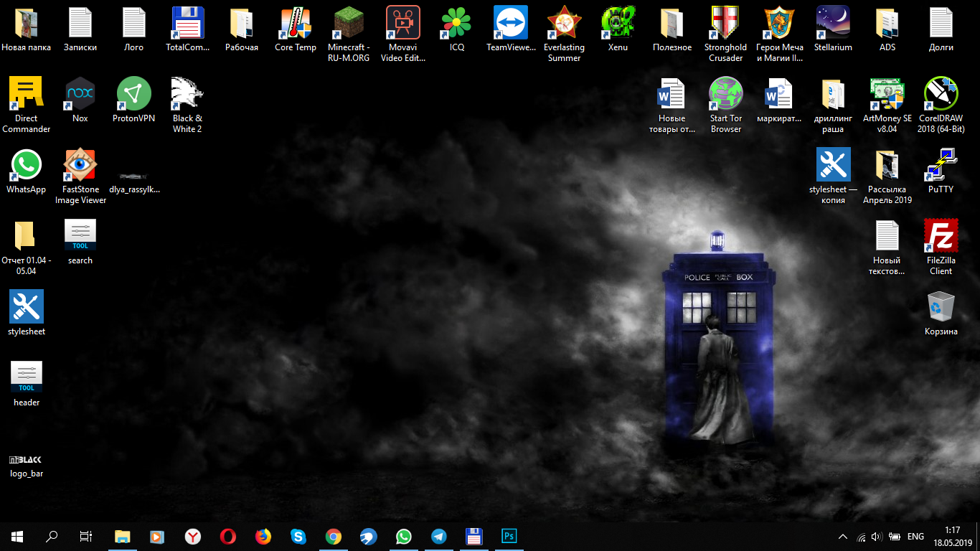Select the Minecraft RU-M.ORG desktop icon
980x551 pixels.
coord(349,23)
